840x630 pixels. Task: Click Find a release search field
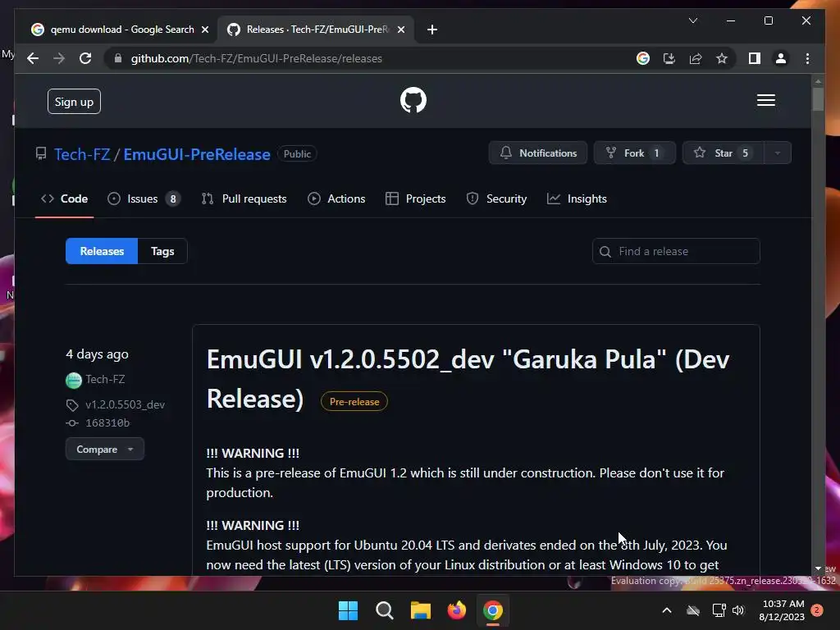coord(676,251)
